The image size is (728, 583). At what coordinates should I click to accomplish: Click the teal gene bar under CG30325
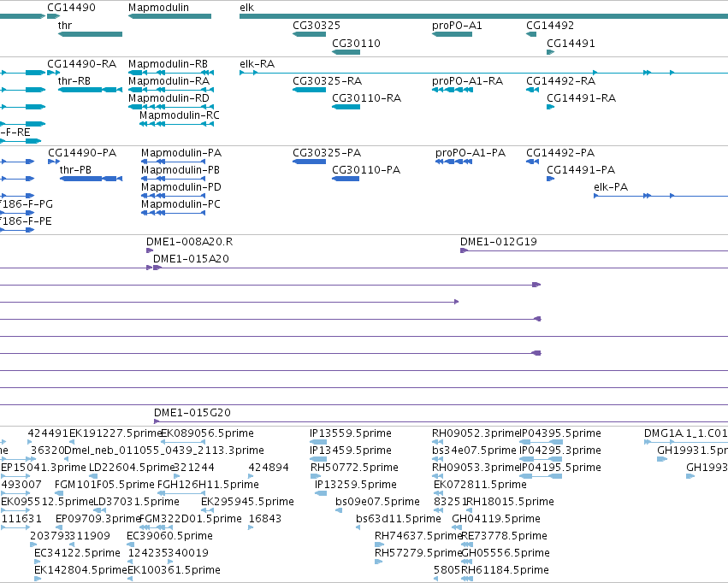click(x=309, y=34)
